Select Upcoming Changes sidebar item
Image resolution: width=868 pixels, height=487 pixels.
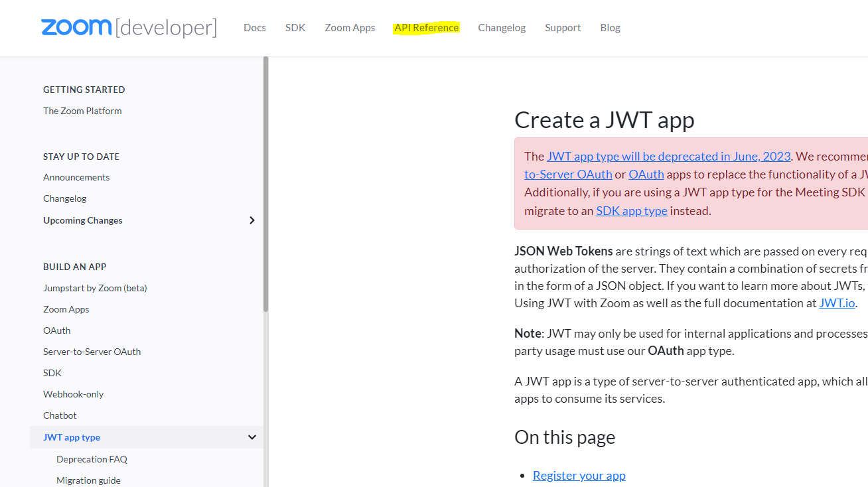coord(83,220)
